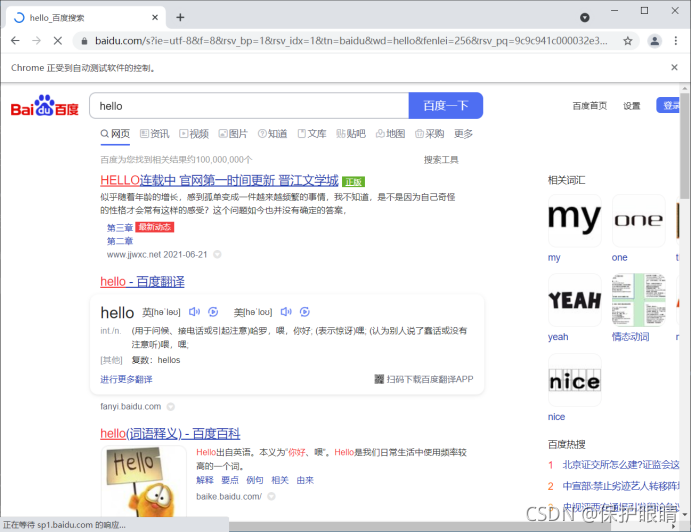Click the 'my' related word thumbnail

coord(575,221)
